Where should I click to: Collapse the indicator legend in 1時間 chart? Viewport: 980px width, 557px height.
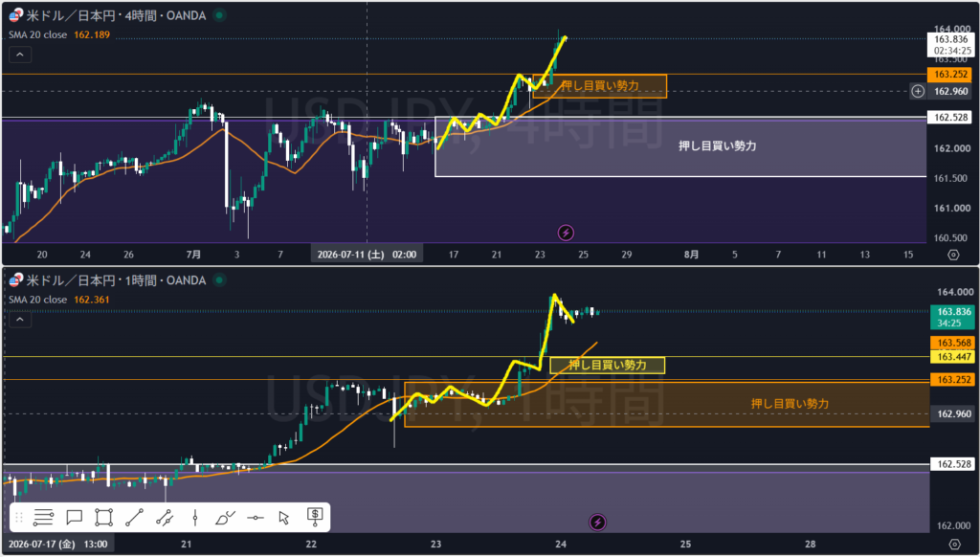click(20, 320)
